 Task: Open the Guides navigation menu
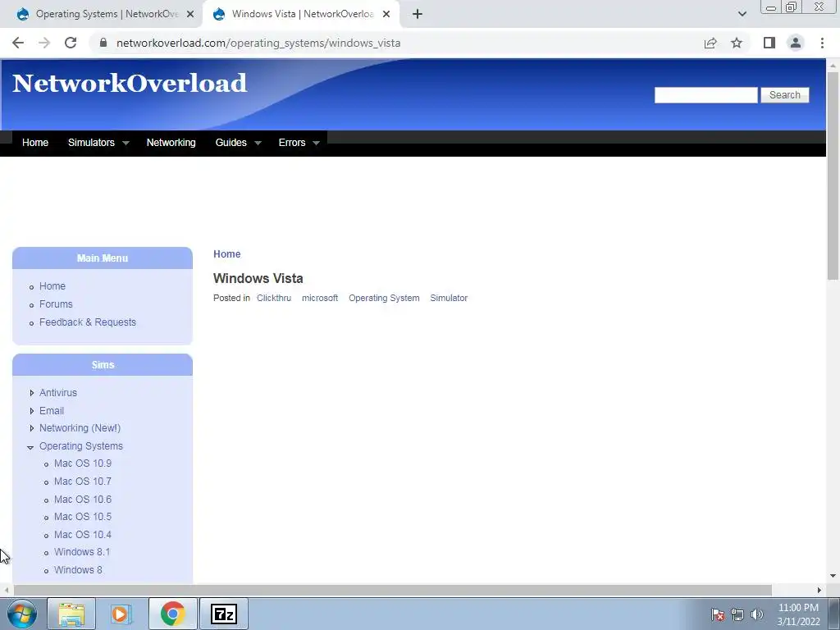(x=231, y=143)
